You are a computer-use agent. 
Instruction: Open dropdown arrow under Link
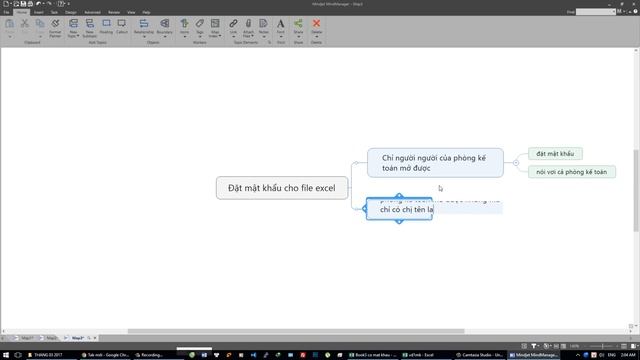coord(233,37)
